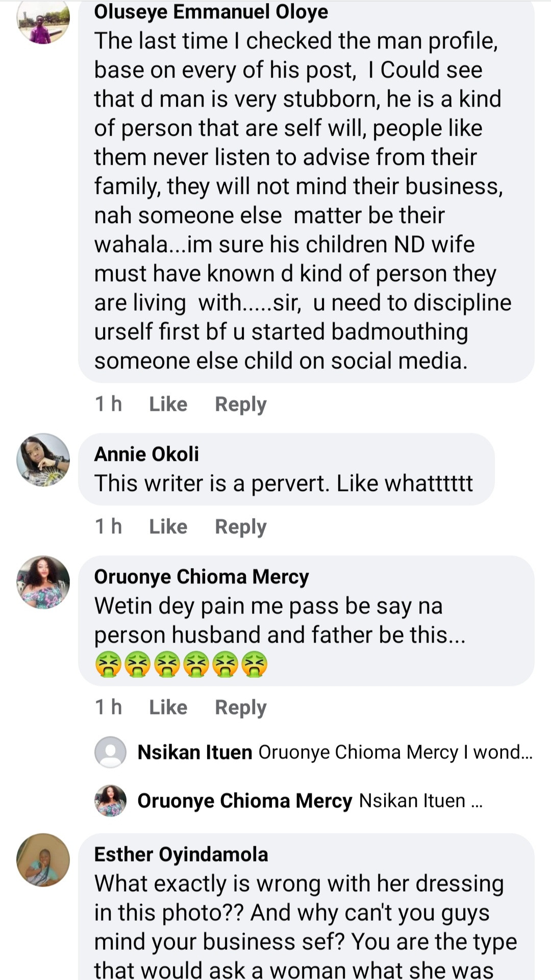The image size is (551, 980).
Task: Open Annie Okoli name link
Action: (146, 454)
